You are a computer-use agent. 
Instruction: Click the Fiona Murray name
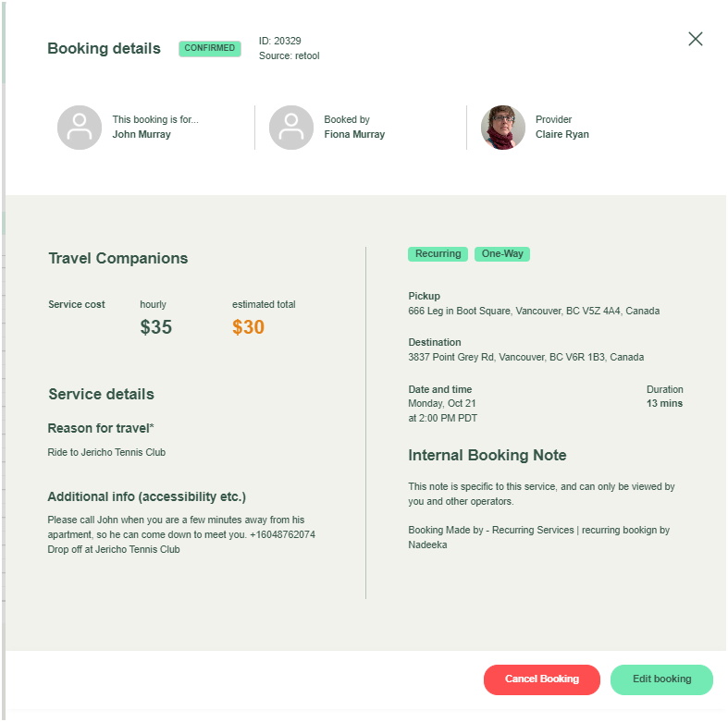tap(354, 134)
